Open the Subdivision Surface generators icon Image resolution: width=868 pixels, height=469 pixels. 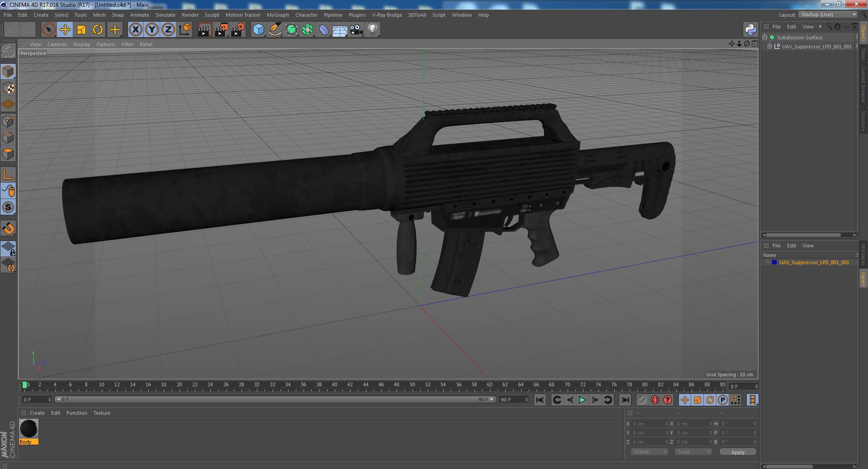[x=291, y=30]
